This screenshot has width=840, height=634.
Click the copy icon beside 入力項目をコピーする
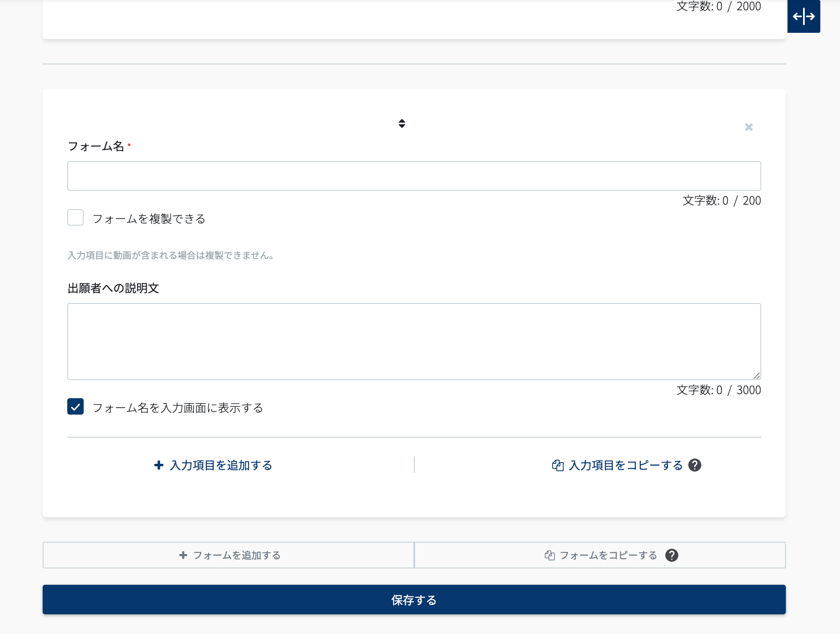[557, 465]
